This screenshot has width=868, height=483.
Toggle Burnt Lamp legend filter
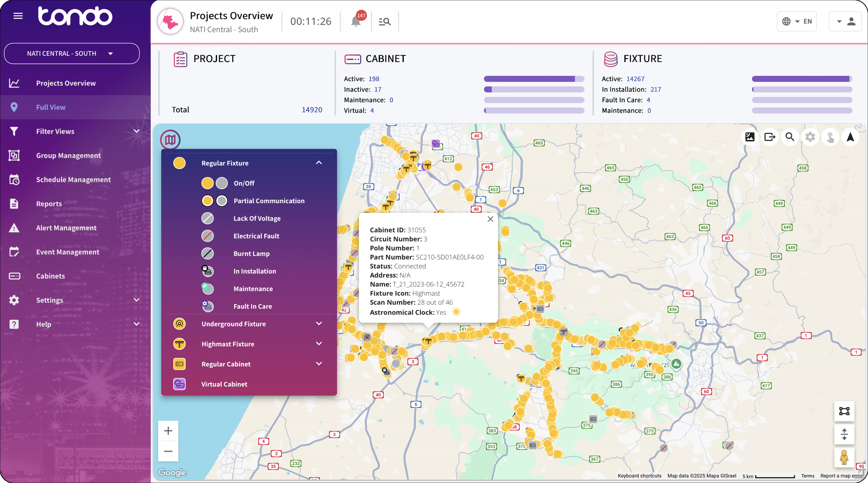[251, 254]
